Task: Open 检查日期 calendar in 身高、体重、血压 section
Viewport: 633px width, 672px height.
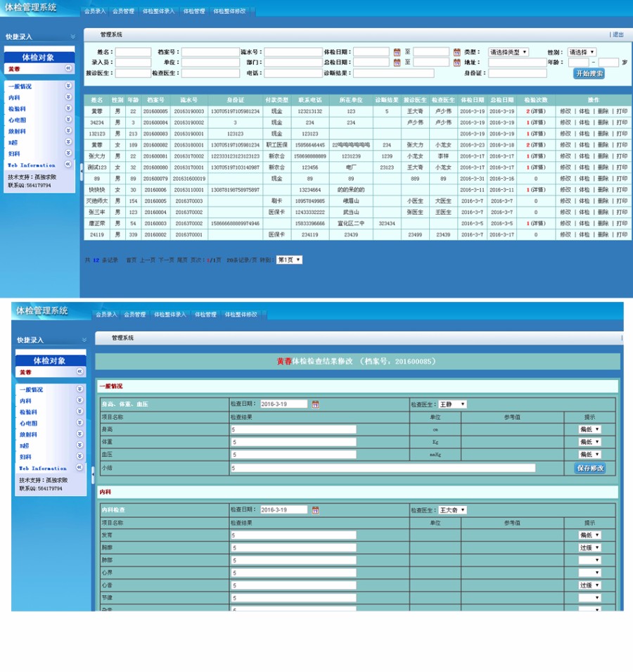Action: 315,405
